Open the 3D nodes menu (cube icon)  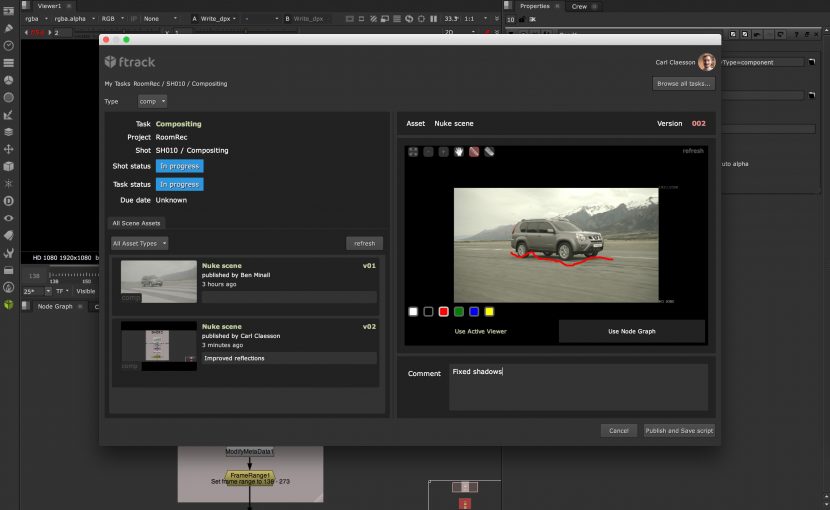tap(8, 166)
